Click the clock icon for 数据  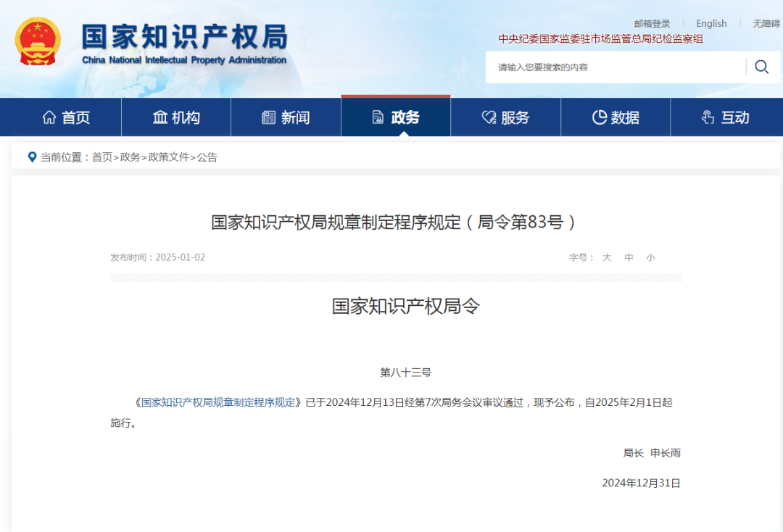point(600,117)
